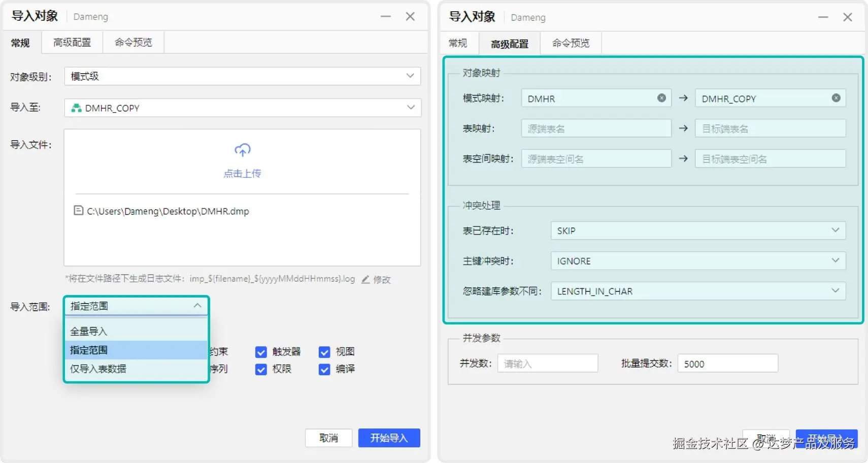Click 开始导入 button in right dialog

tap(827, 439)
